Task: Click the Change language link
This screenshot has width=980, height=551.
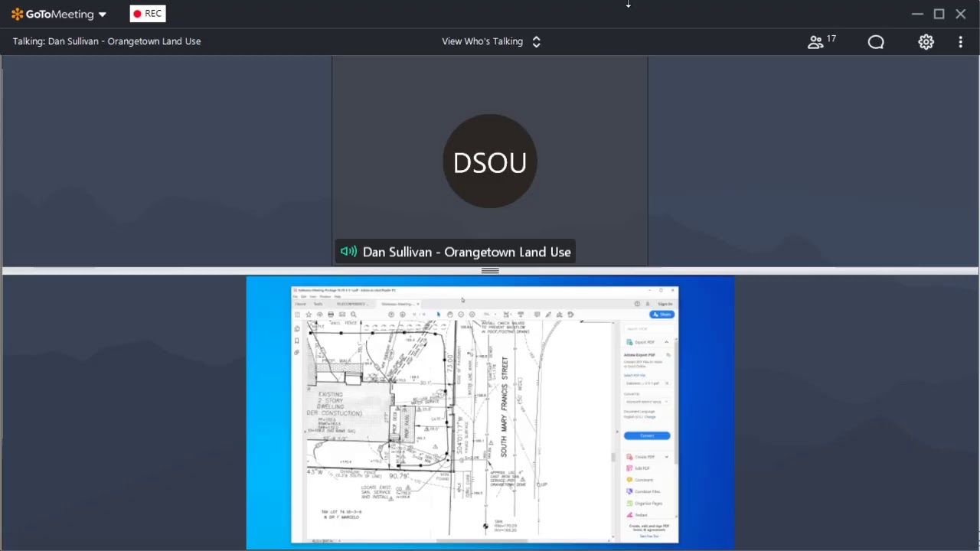Action: coord(650,417)
